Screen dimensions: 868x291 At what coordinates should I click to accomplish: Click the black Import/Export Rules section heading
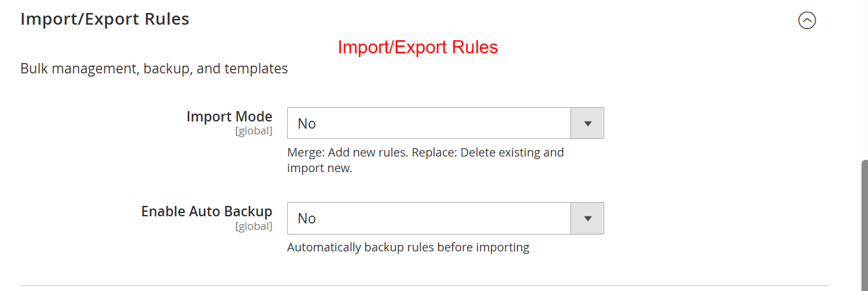pyautogui.click(x=105, y=19)
